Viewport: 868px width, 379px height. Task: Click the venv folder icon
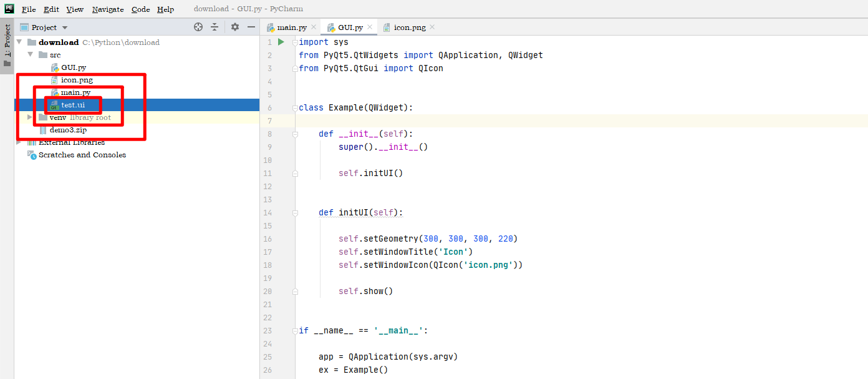pos(43,117)
